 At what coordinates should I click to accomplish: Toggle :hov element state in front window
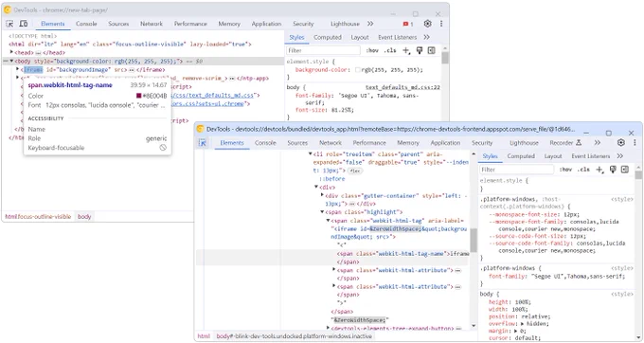click(x=565, y=170)
